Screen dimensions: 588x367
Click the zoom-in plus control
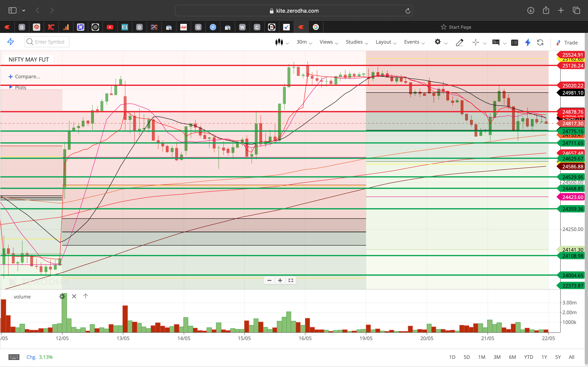280,280
